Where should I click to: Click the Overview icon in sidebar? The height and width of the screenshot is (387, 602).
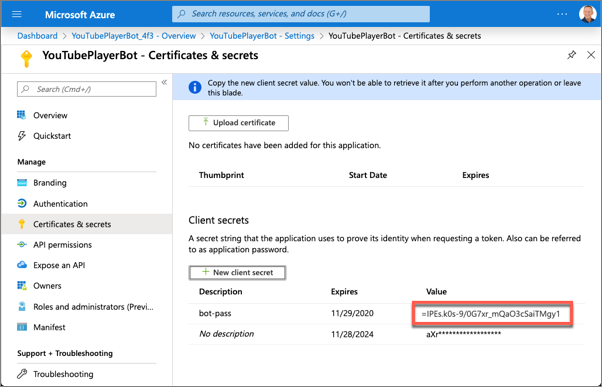tap(22, 115)
